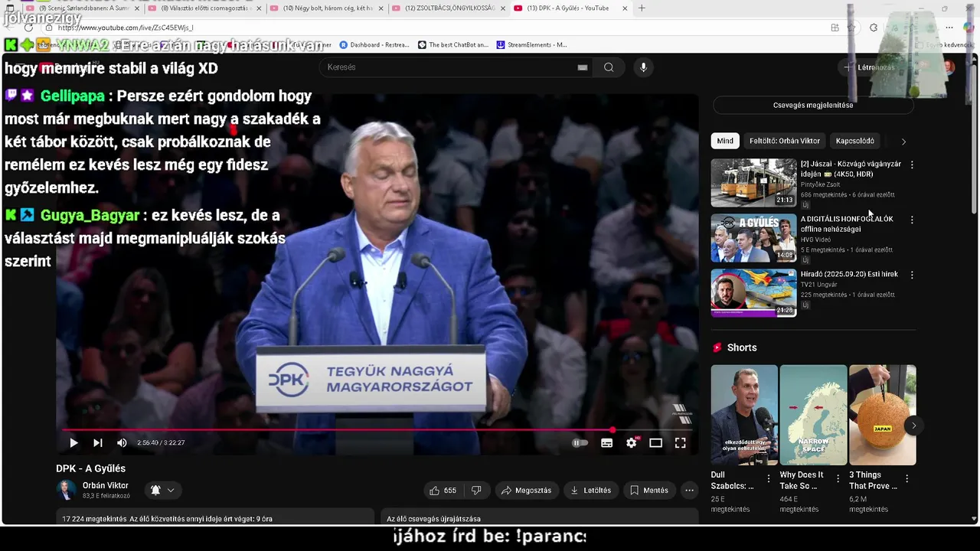Seek on the red video progress bar

click(377, 430)
